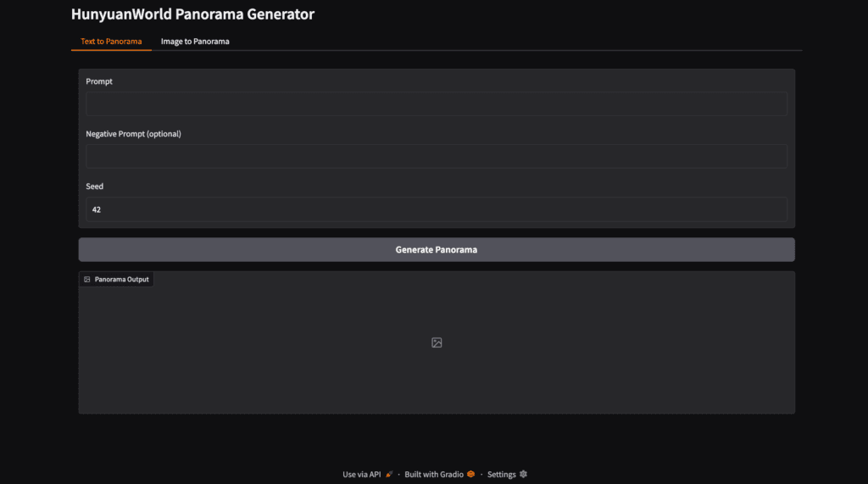Click the Negative Prompt (optional) label
This screenshot has height=484, width=868.
click(133, 134)
